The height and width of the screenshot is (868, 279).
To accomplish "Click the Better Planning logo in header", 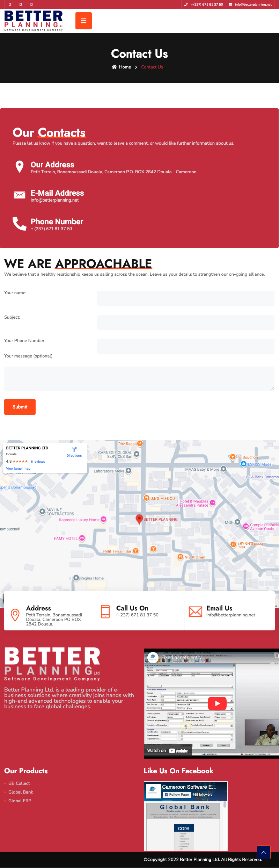I will 34,21.
